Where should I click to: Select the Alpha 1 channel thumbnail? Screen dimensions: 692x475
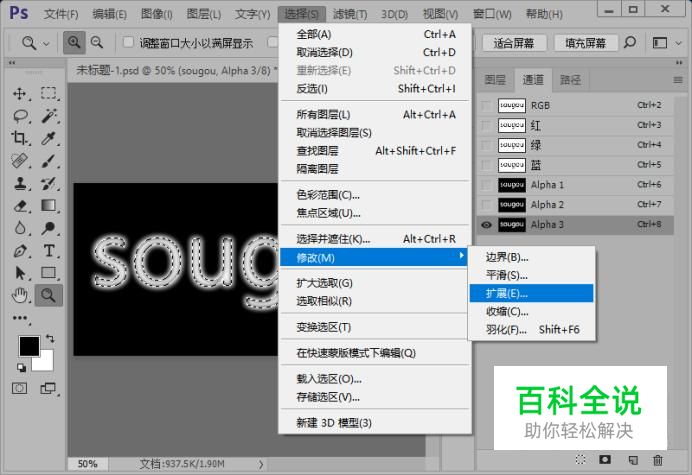(512, 185)
